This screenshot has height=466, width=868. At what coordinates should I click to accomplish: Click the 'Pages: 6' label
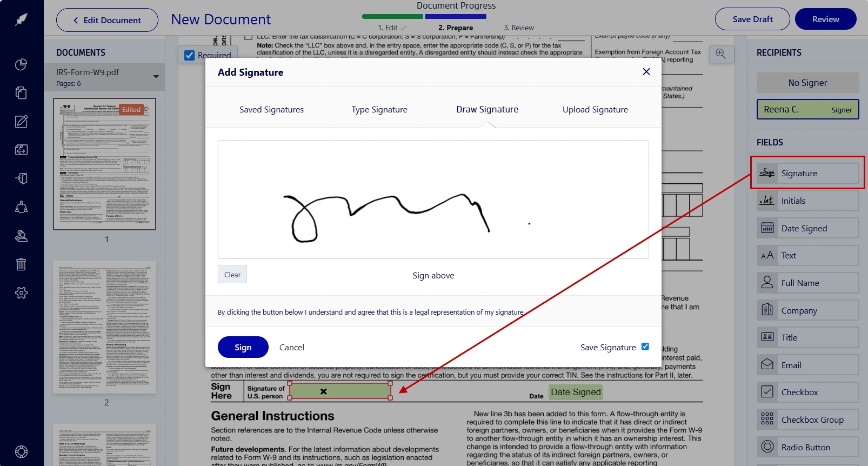[69, 84]
